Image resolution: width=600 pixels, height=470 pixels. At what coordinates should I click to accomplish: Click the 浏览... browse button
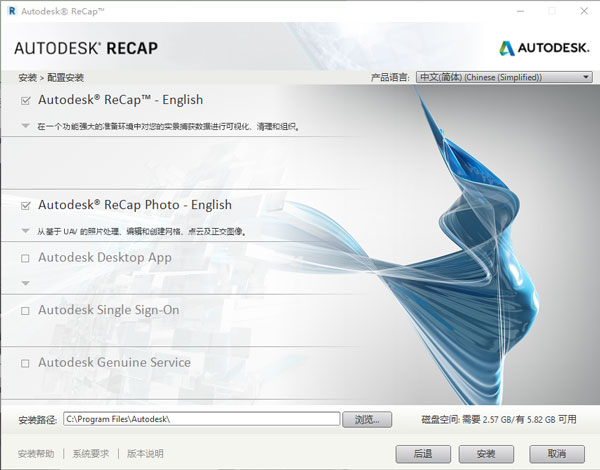367,418
